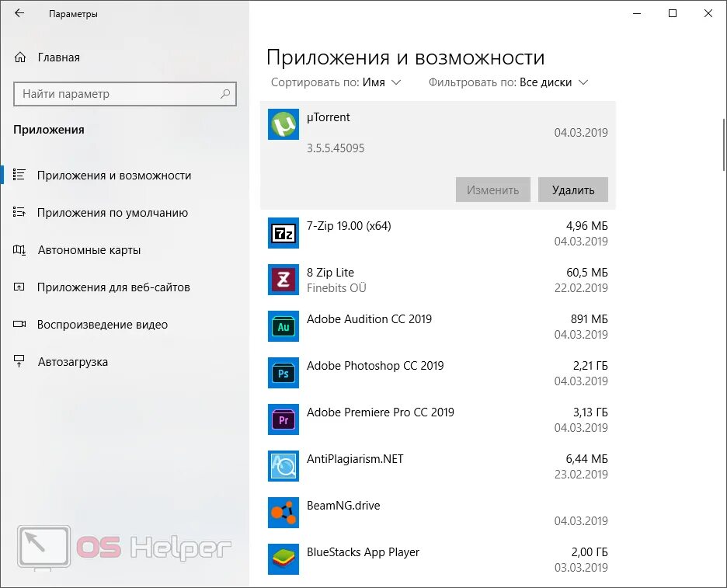Click the 7-Zip app icon

click(x=283, y=233)
